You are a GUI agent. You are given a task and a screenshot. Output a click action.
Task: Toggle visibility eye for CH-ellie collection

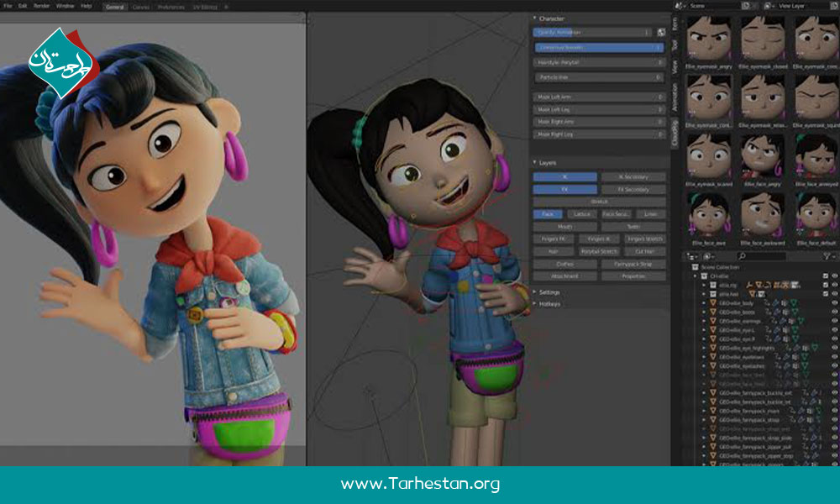[x=834, y=276]
